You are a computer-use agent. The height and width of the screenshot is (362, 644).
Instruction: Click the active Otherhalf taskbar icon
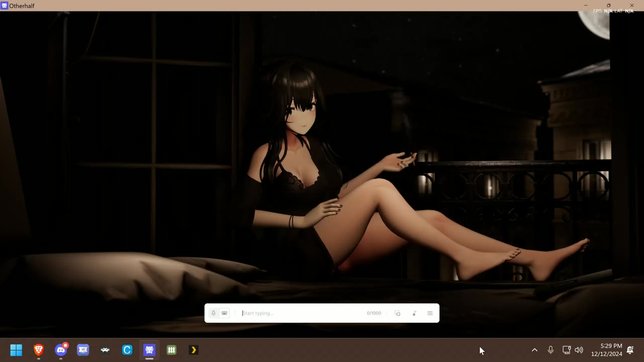click(149, 350)
